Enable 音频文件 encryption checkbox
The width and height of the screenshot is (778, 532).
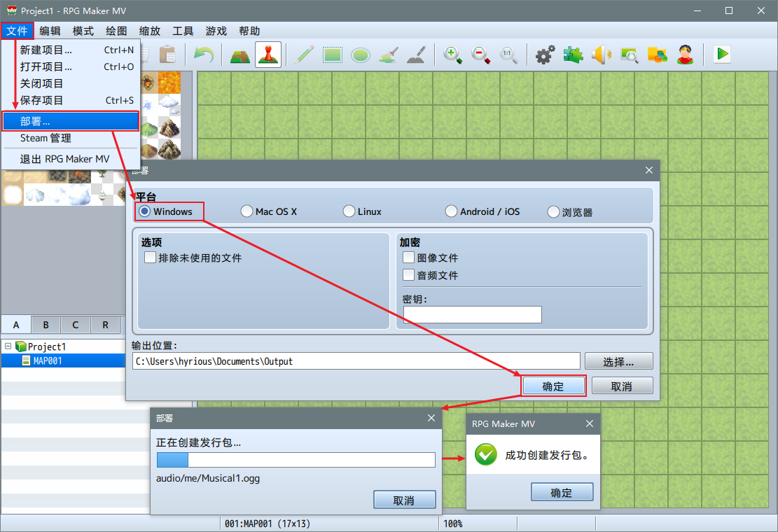coord(408,274)
